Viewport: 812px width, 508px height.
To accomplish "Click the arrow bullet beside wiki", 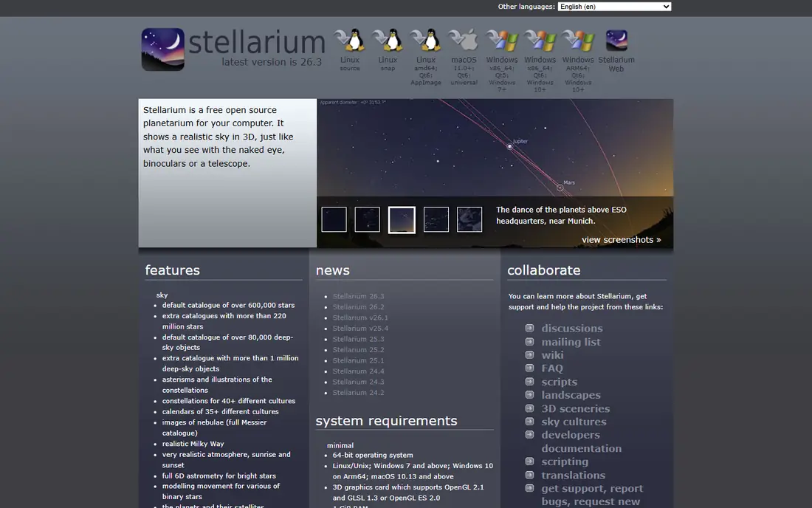I will pos(529,354).
